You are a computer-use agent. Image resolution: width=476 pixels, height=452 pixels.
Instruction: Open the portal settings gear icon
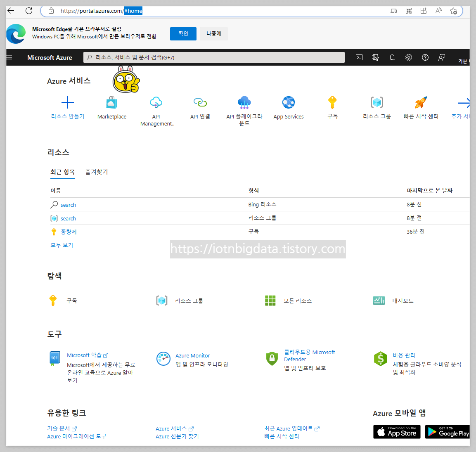point(409,57)
